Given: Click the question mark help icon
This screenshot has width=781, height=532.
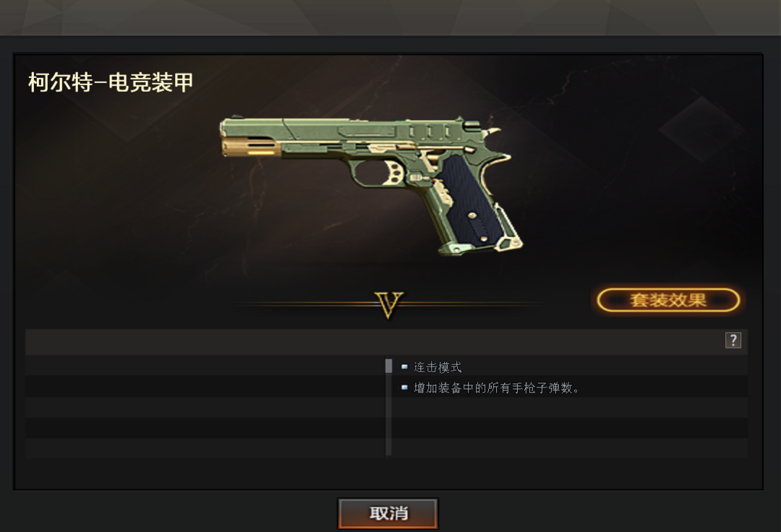Looking at the screenshot, I should point(733,340).
